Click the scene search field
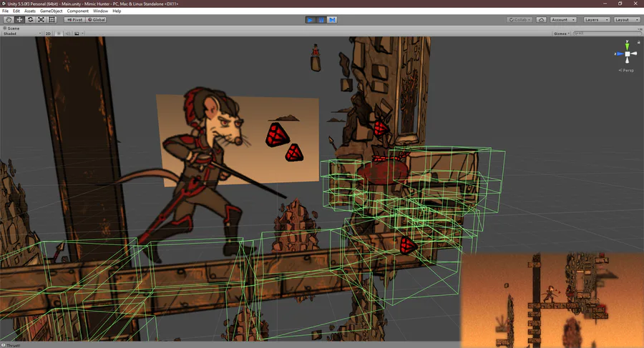Screen dimensions: 644x348 (x=607, y=34)
